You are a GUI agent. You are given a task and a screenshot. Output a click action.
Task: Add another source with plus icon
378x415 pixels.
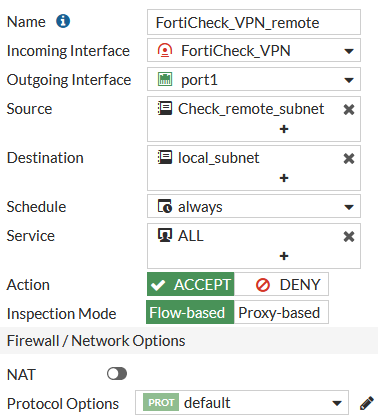pyautogui.click(x=284, y=129)
